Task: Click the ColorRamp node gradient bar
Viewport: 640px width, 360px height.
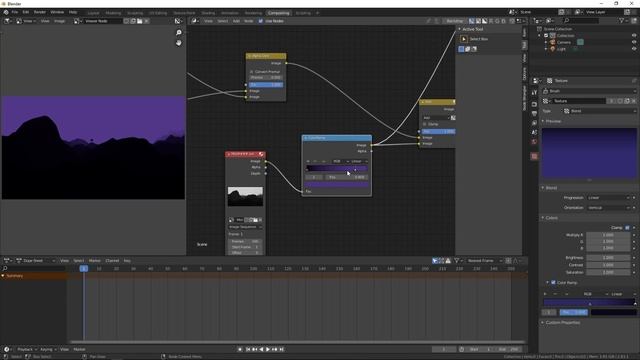Action: tap(337, 168)
